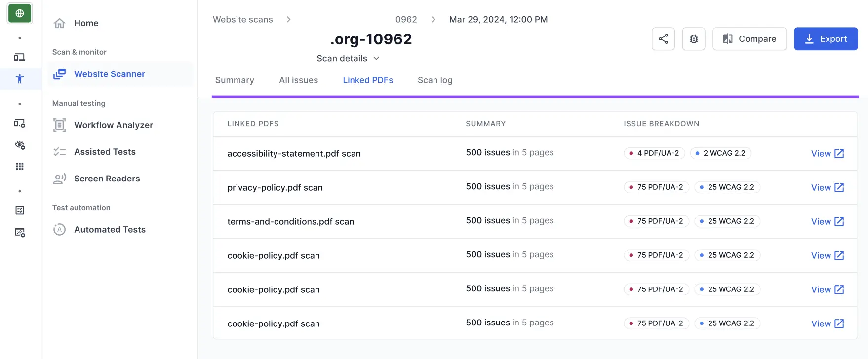Screen dimensions: 868x359
Task: Click 500 issues summary in terms-and-conditions.pdf row
Action: 510,221
